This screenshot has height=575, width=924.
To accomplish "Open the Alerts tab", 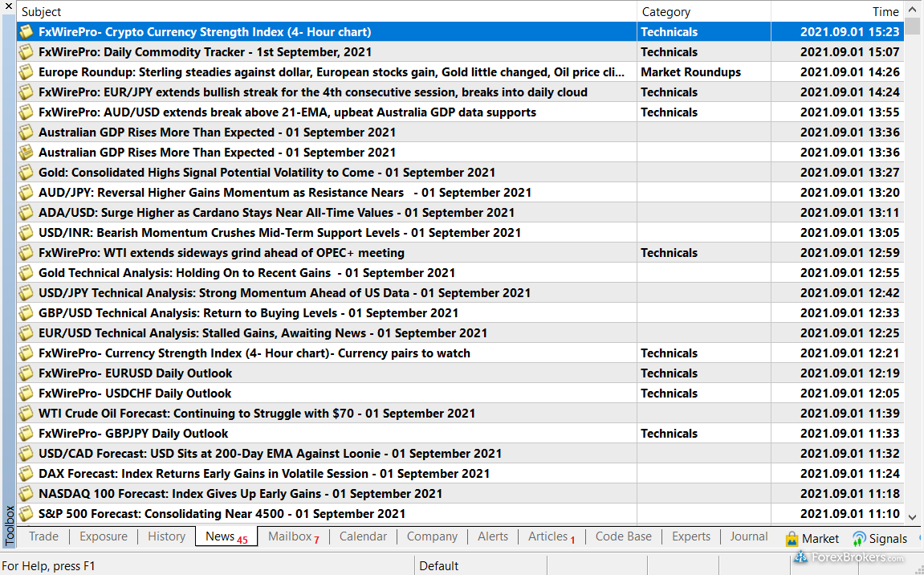I will [x=493, y=536].
